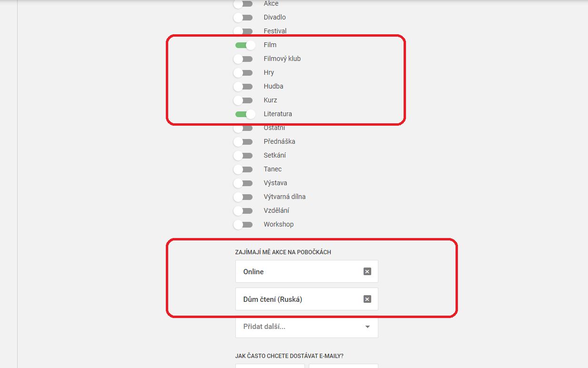Enable the Hry toggle
This screenshot has width=588, height=368.
tap(243, 73)
